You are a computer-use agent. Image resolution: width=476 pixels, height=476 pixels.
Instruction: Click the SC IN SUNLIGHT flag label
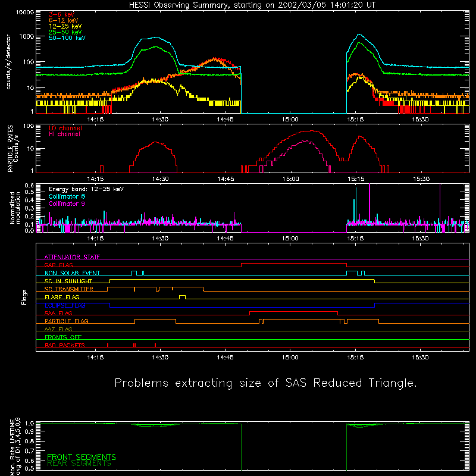[x=68, y=281]
